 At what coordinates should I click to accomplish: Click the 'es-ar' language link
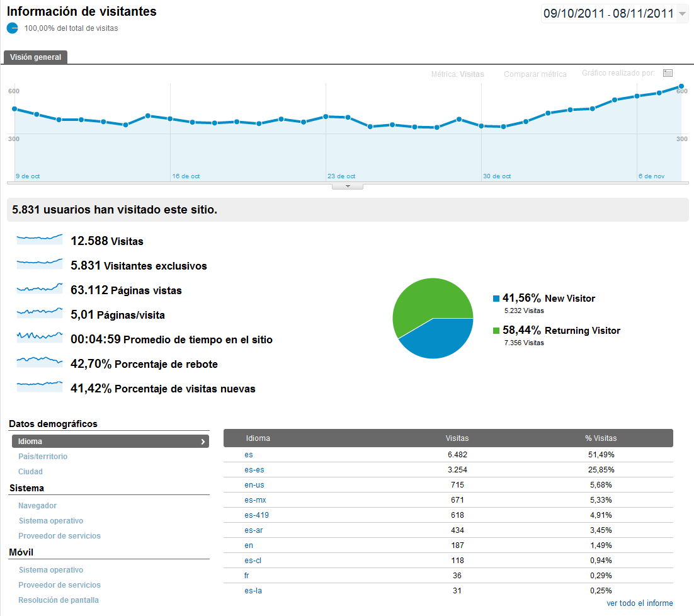click(x=254, y=530)
